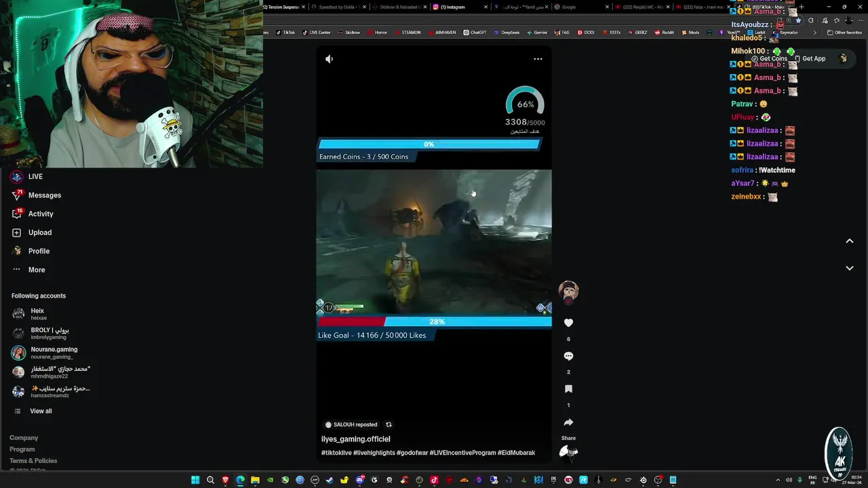This screenshot has height=488, width=868.
Task: Click the Like Goal progress bar
Action: pos(434,322)
